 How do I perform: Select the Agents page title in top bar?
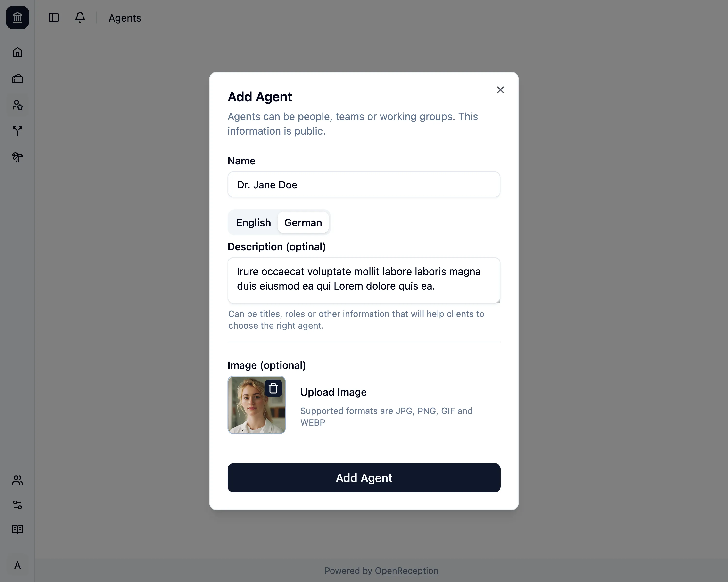click(x=124, y=18)
